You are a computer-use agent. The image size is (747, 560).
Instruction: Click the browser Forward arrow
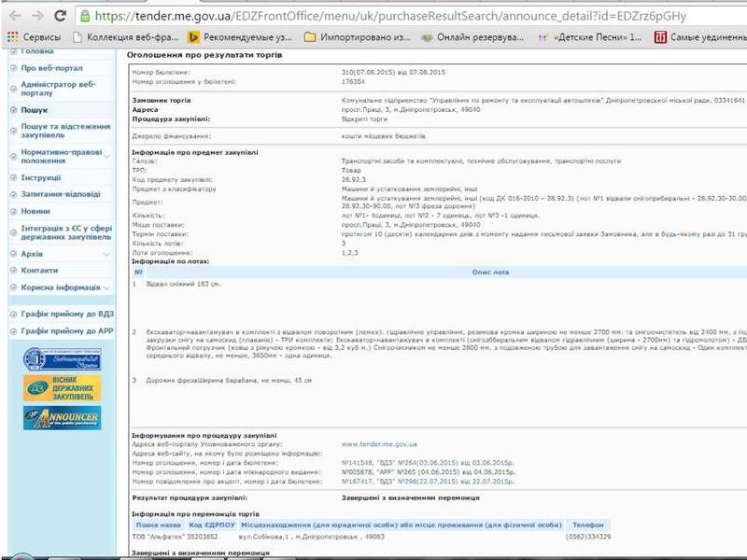(36, 16)
